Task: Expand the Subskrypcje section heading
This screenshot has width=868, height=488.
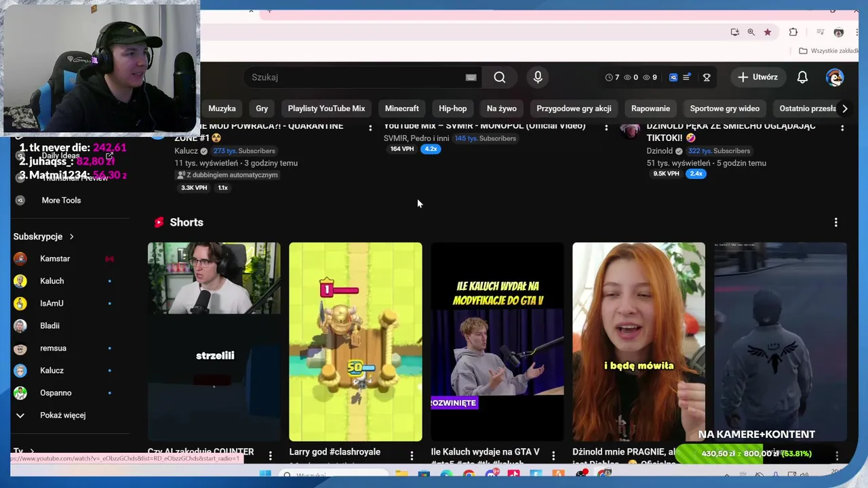Action: click(x=43, y=237)
